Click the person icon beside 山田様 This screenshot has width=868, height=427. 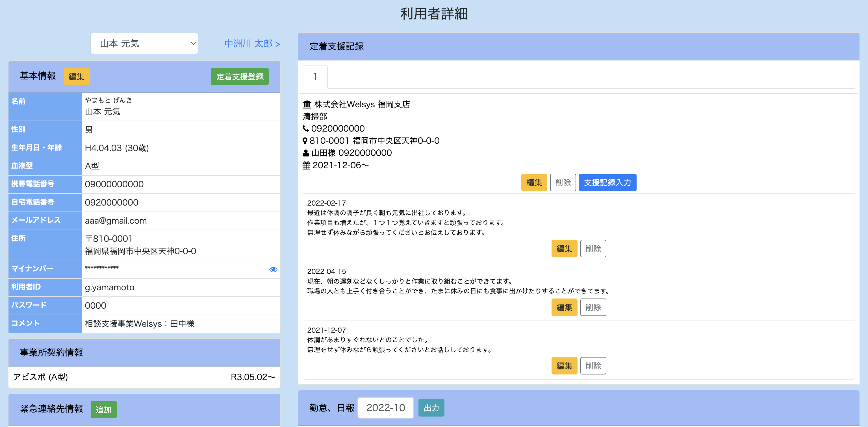[x=306, y=153]
